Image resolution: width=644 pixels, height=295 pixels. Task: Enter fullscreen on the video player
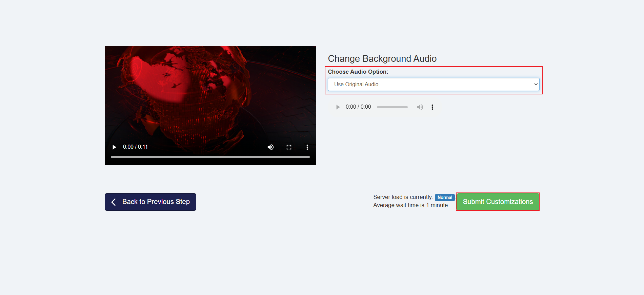pos(289,147)
